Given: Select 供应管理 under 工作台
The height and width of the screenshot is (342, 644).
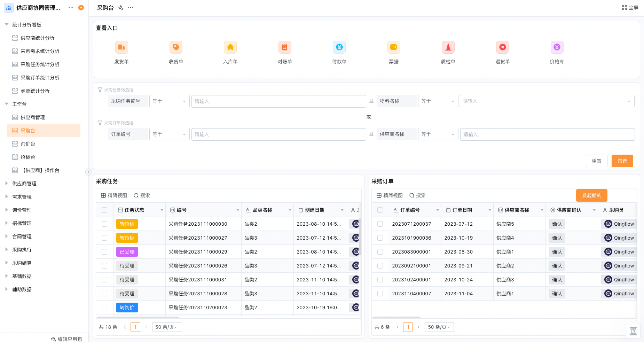Looking at the screenshot, I should tap(33, 117).
